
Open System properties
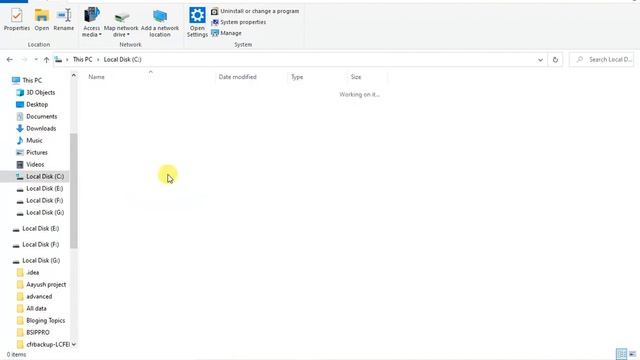[238, 22]
